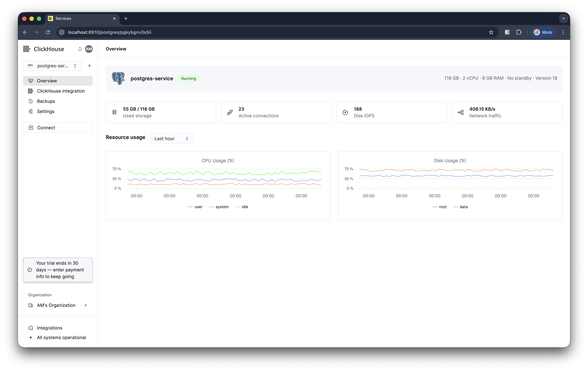The width and height of the screenshot is (588, 371).
Task: Toggle the root series on Disk Usage chart
Action: 440,207
